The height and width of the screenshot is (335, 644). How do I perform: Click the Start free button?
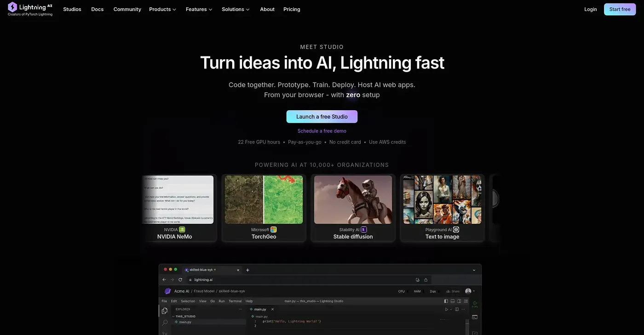pyautogui.click(x=620, y=9)
